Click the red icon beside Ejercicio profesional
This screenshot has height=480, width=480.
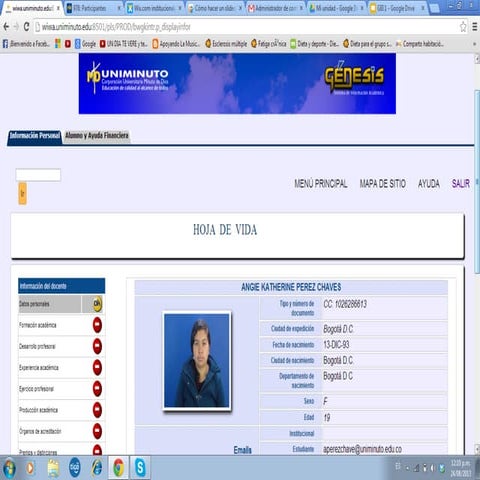(x=97, y=389)
